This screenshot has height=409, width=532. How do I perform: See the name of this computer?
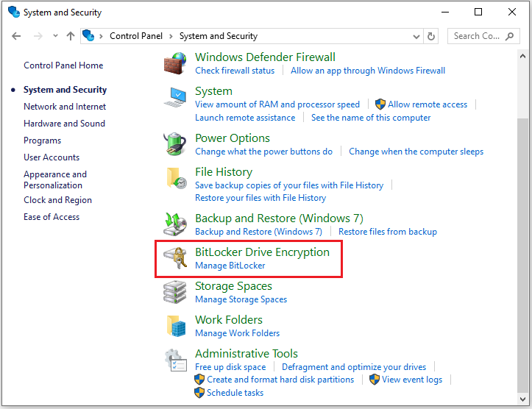pyautogui.click(x=371, y=118)
